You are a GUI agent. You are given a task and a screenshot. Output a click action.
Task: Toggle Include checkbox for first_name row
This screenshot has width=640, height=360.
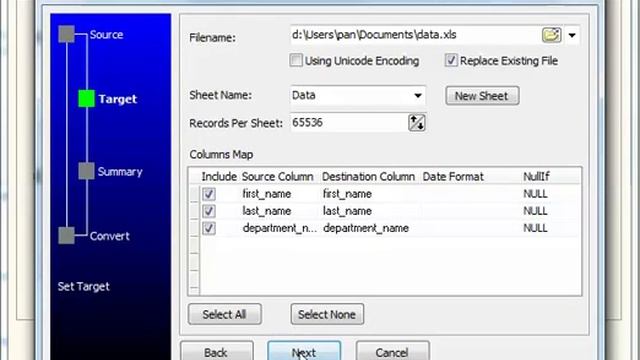click(209, 194)
